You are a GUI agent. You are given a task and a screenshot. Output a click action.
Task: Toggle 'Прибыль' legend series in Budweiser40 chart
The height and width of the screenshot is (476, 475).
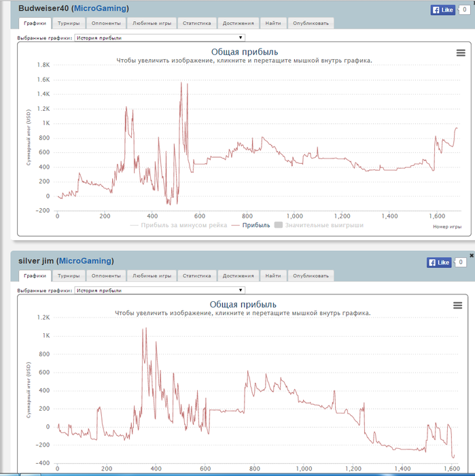pos(251,225)
